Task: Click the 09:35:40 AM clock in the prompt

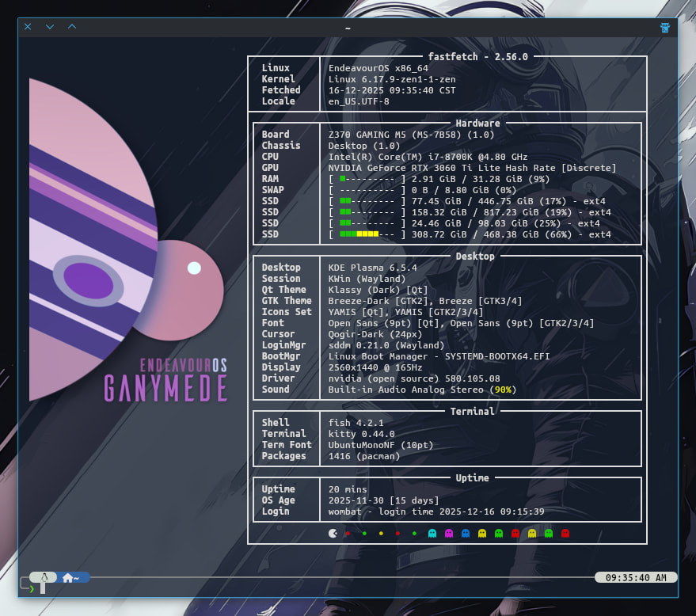Action: (635, 577)
